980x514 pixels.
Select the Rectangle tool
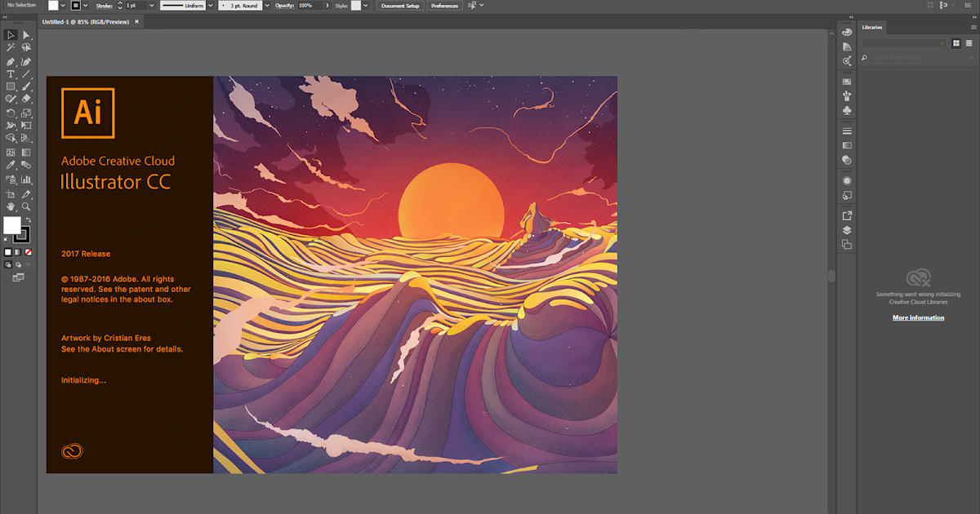click(11, 86)
